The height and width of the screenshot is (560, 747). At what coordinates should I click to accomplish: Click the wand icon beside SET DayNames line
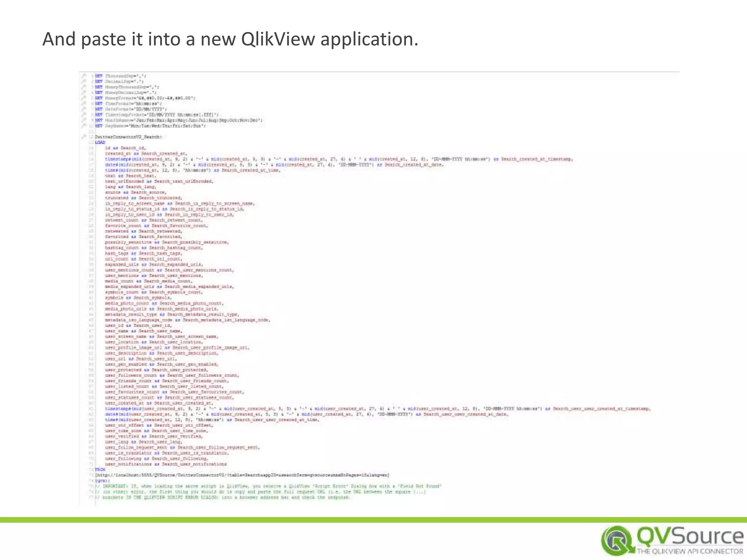[84, 126]
